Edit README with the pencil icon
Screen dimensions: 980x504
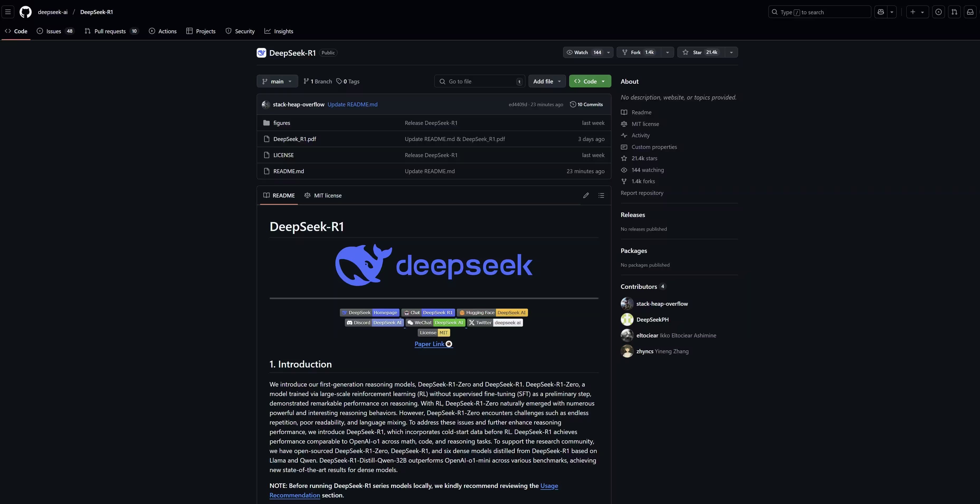pyautogui.click(x=586, y=195)
